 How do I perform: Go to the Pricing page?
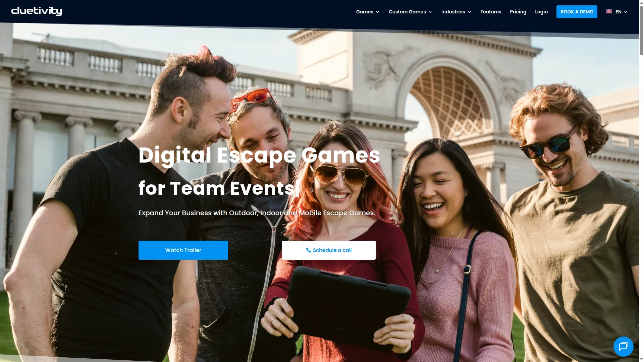click(518, 12)
